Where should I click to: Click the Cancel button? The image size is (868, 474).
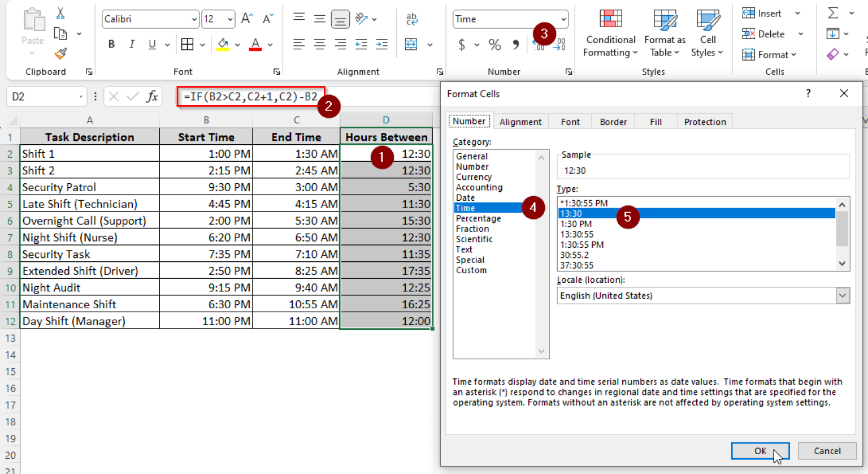[x=826, y=450]
